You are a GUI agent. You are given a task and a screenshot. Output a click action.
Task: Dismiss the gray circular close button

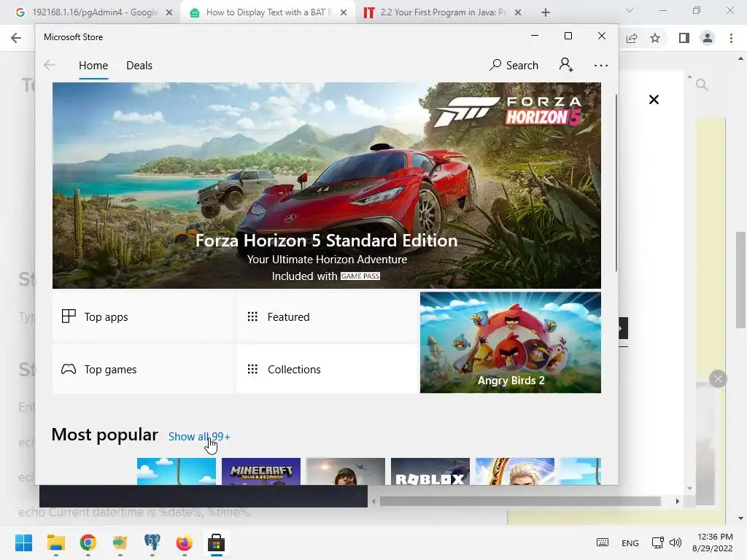tap(718, 379)
